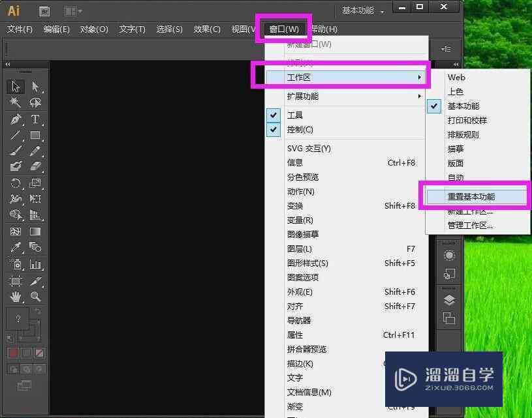Open the 文字(T) menu
The image size is (532, 418).
point(133,29)
